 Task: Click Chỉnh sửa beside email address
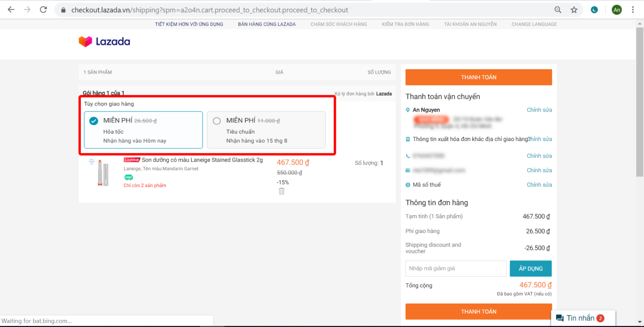(539, 170)
